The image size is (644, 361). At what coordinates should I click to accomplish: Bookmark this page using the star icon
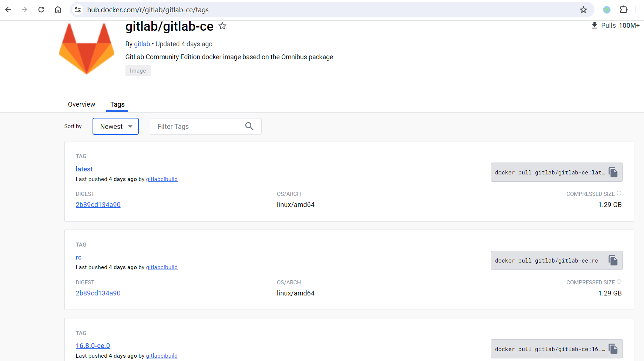[x=584, y=10]
